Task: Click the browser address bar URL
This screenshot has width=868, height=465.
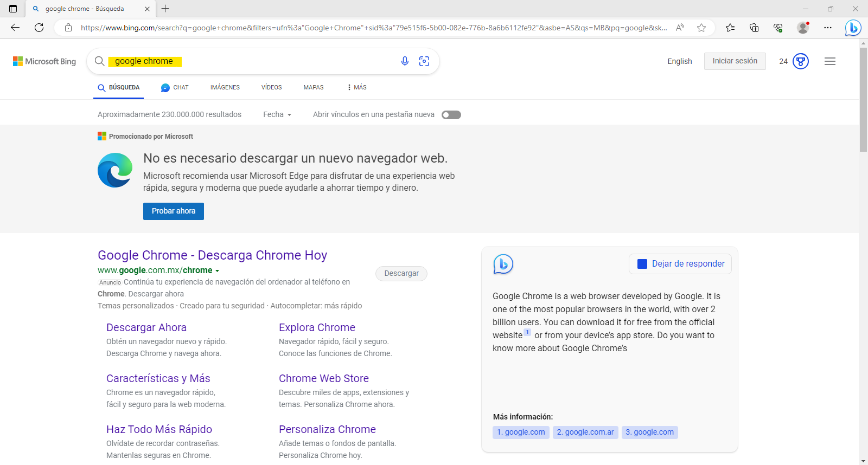Action: click(374, 28)
